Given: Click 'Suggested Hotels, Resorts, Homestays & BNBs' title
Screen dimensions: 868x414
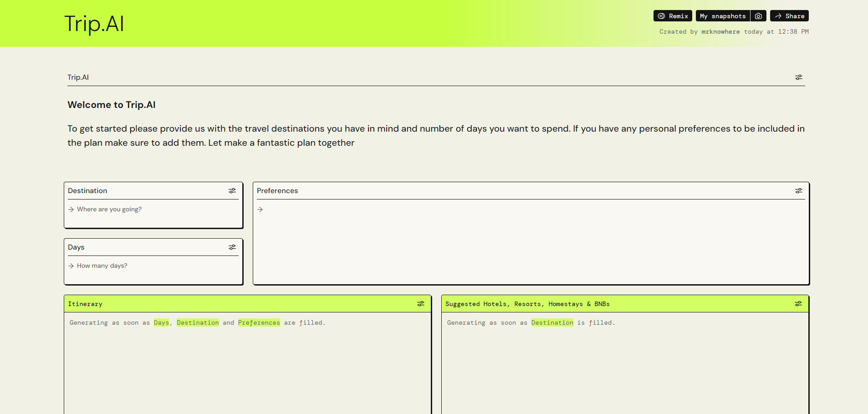Looking at the screenshot, I should point(527,304).
